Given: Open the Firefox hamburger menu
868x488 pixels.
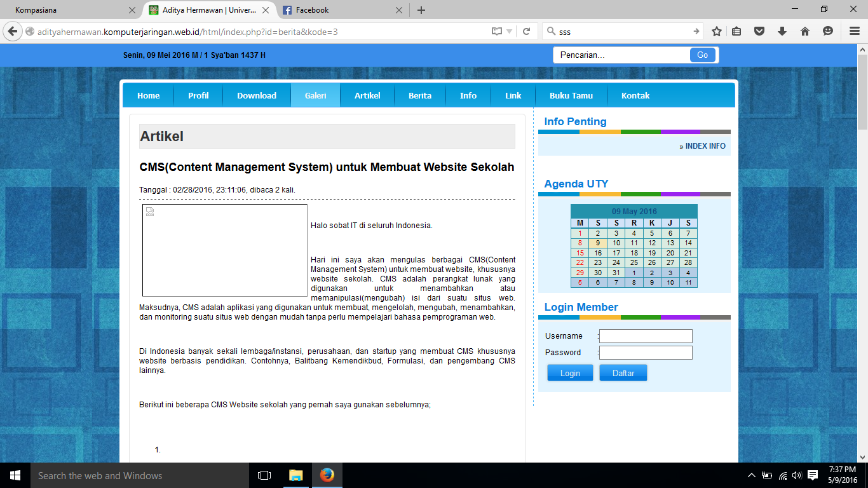Looking at the screenshot, I should point(855,31).
